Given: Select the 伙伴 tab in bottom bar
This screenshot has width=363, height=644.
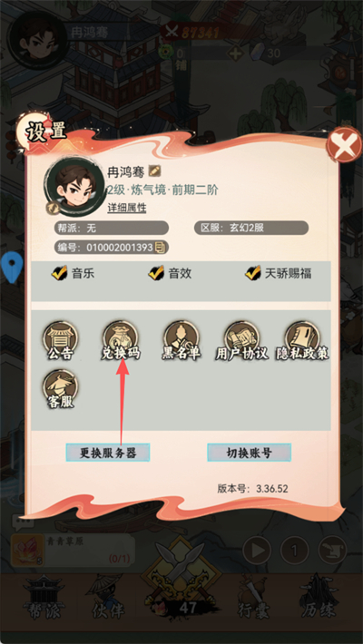Looking at the screenshot, I should pyautogui.click(x=107, y=599).
